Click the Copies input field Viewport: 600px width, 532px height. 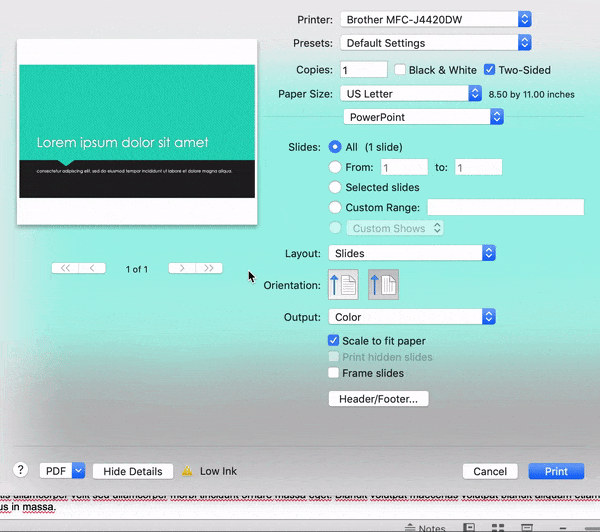coord(364,70)
